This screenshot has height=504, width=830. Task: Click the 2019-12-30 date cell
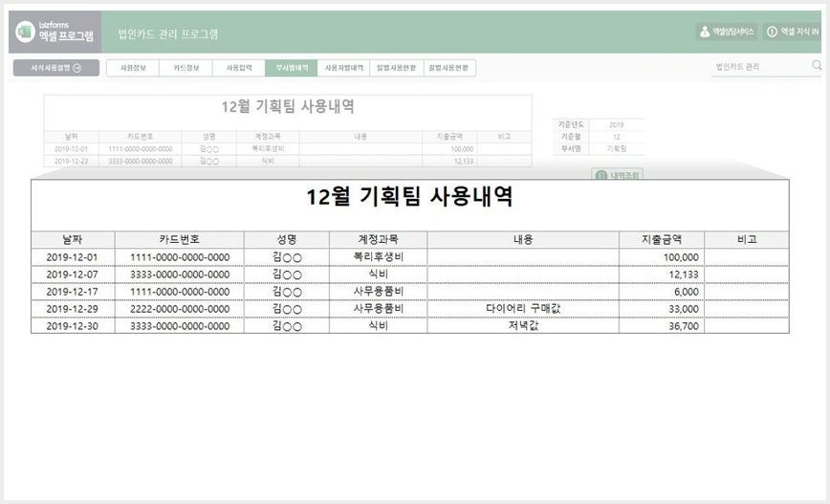(73, 326)
